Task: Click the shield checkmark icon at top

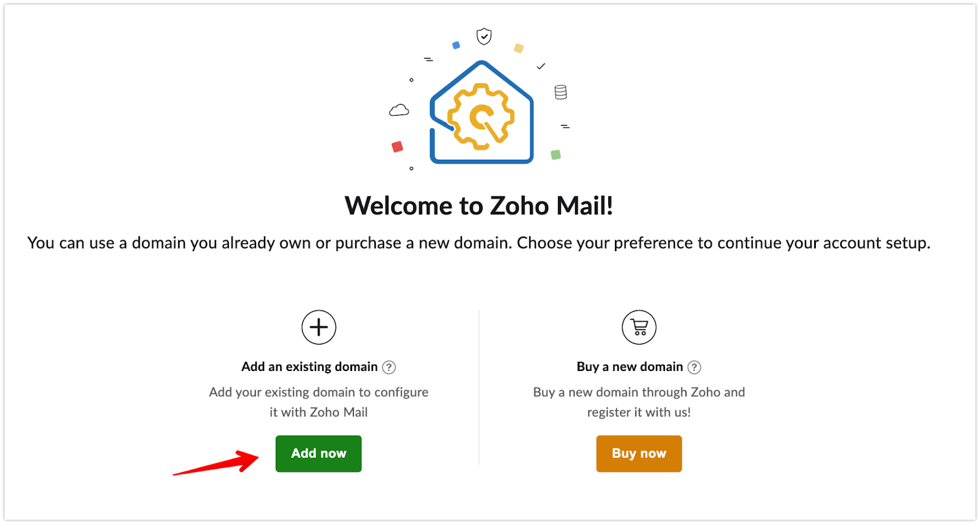Action: pos(484,37)
